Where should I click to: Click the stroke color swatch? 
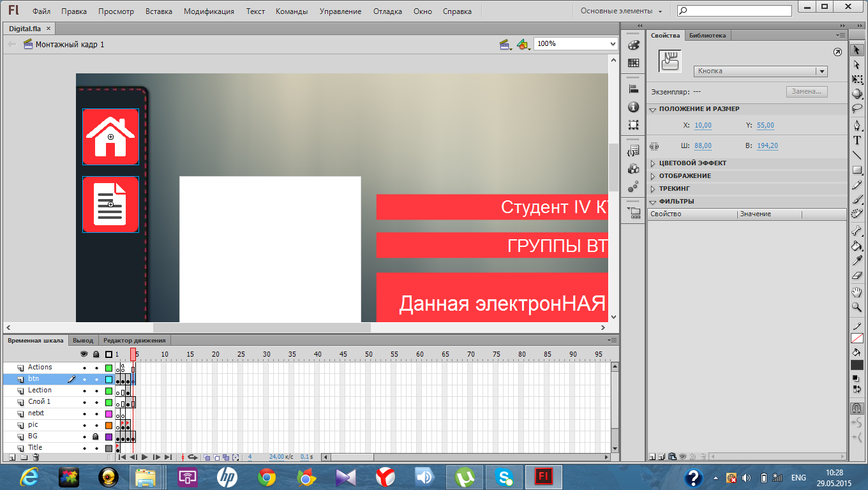(857, 338)
